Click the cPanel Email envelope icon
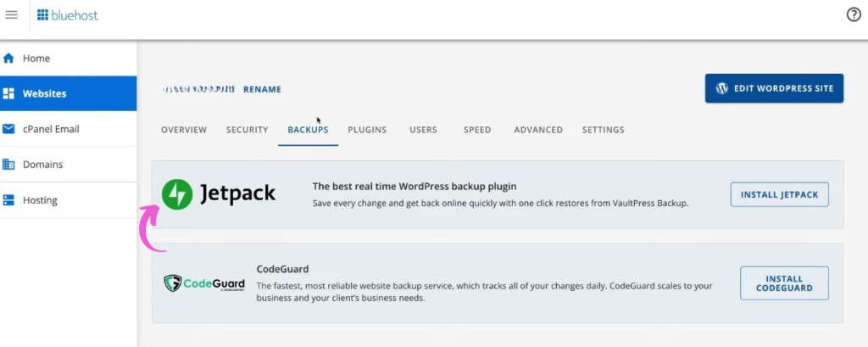The image size is (868, 347). point(8,129)
